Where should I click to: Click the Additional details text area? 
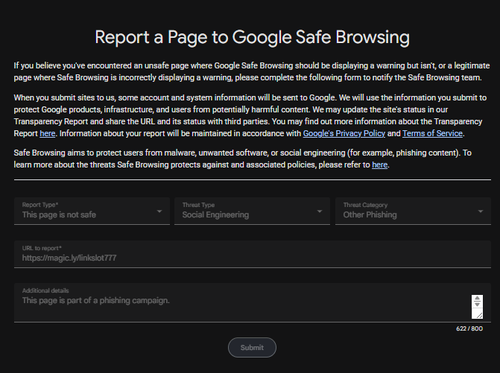(252, 303)
